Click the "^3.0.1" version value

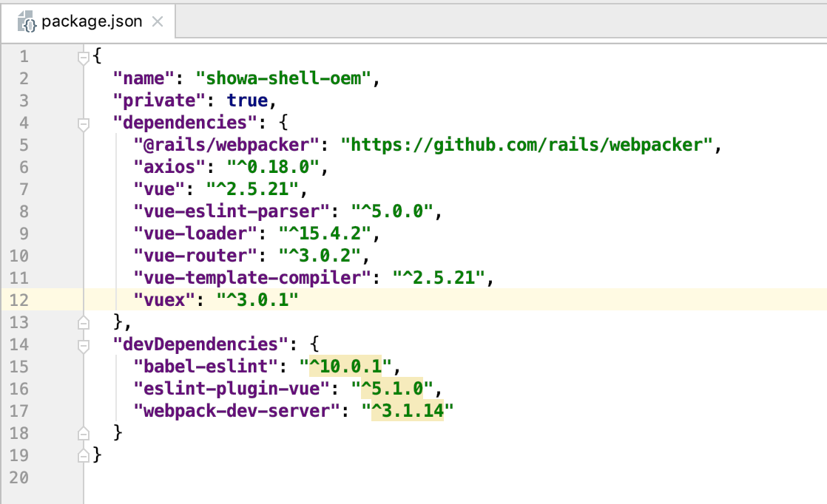click(x=257, y=299)
